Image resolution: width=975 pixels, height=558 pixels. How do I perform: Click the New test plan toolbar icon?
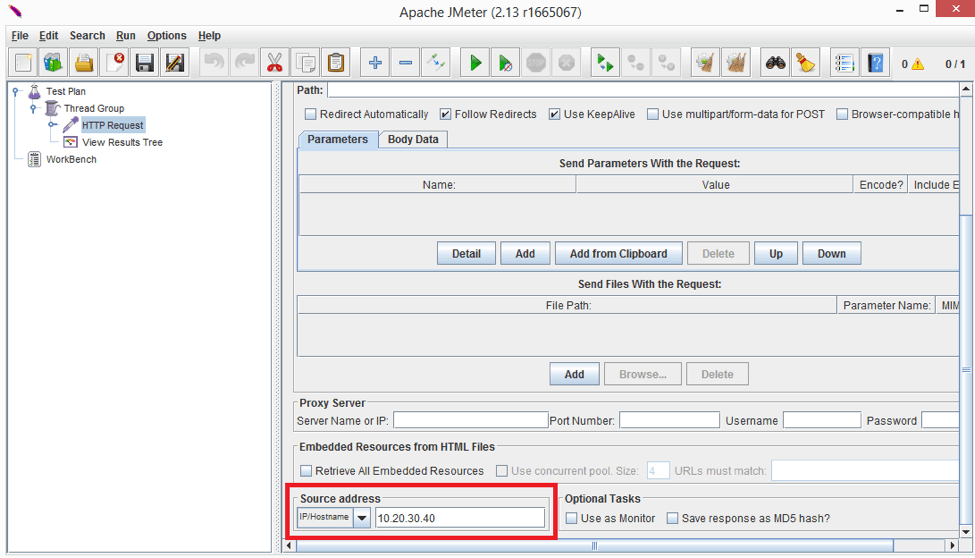click(x=23, y=63)
